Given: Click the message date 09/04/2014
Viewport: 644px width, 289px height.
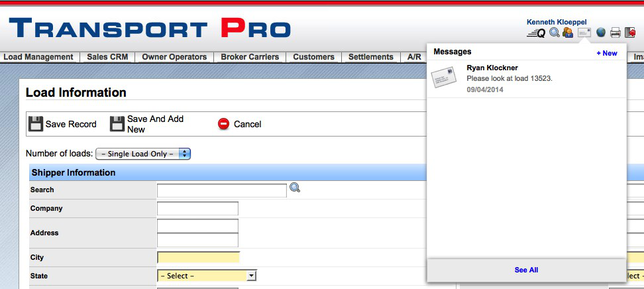Looking at the screenshot, I should pos(484,89).
